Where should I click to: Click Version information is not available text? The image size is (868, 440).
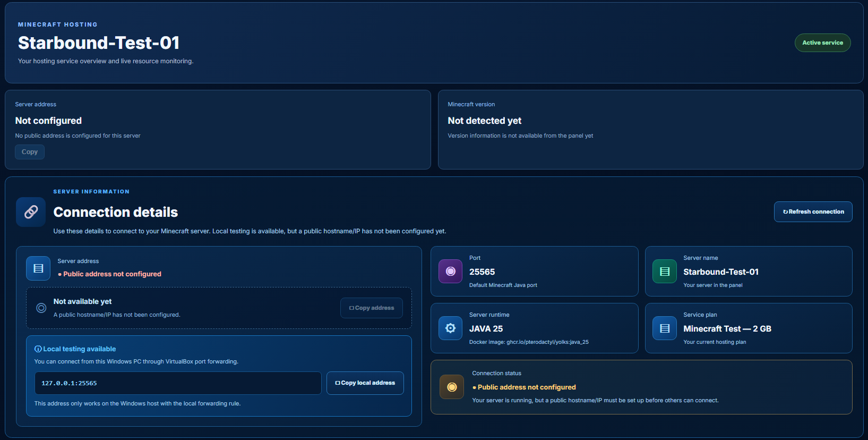click(x=520, y=136)
